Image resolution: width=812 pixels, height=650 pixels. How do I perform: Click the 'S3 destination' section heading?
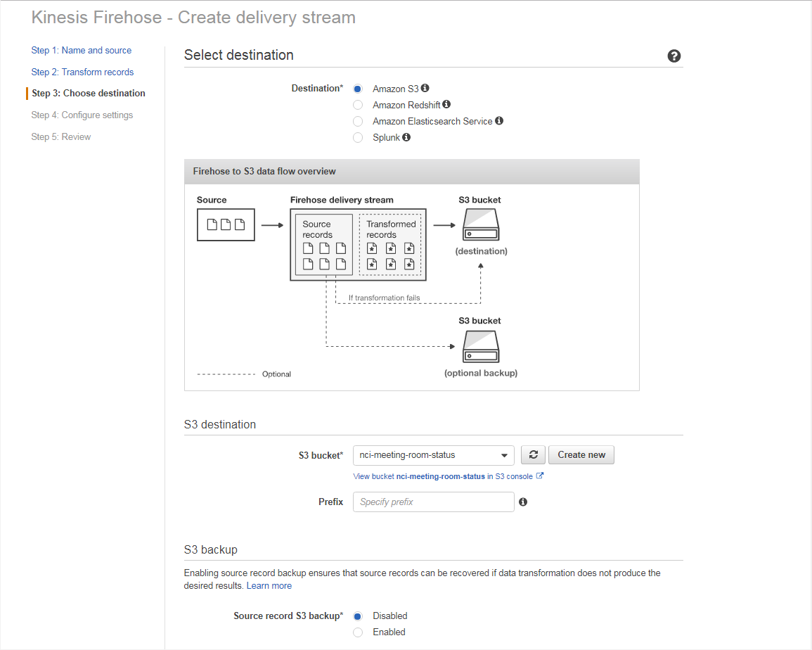[219, 424]
